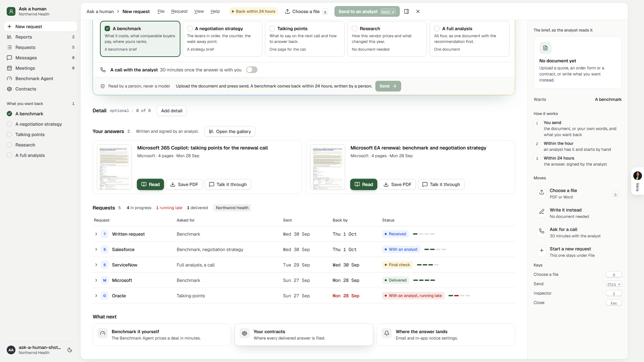Click the Write it instead pencil icon

pos(541,212)
